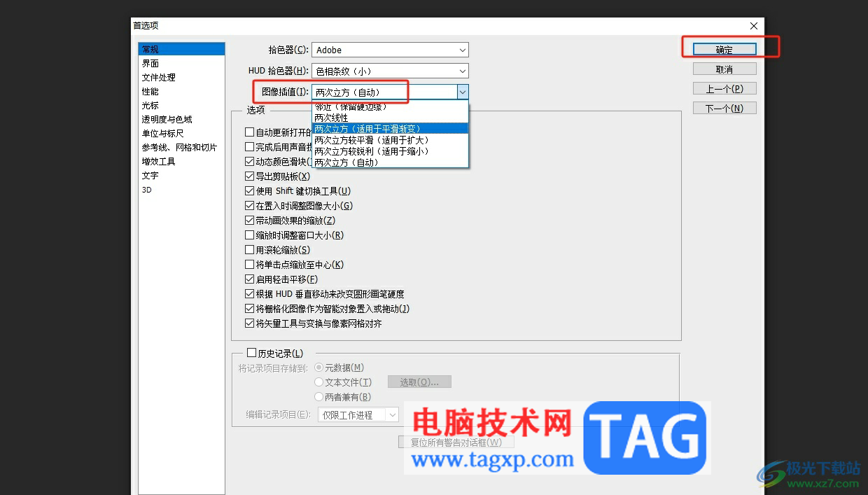868x495 pixels.
Task: Open the 界面 preferences category
Action: point(150,63)
